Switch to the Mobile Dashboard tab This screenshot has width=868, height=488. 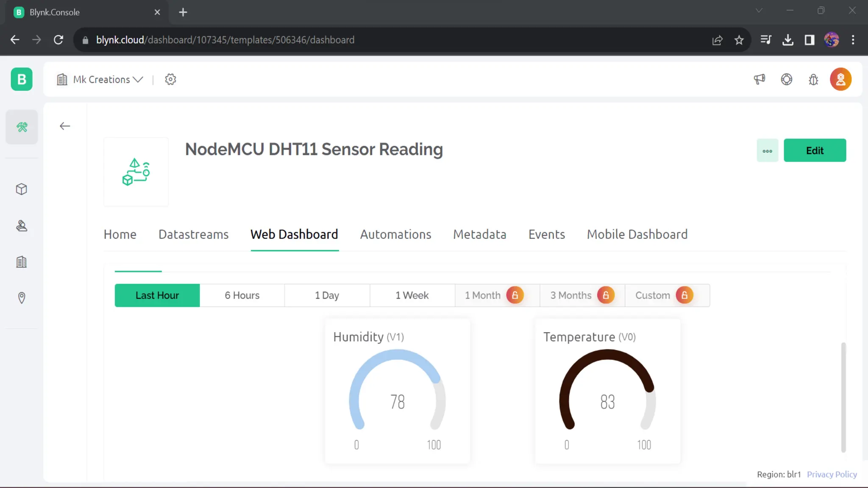tap(637, 234)
